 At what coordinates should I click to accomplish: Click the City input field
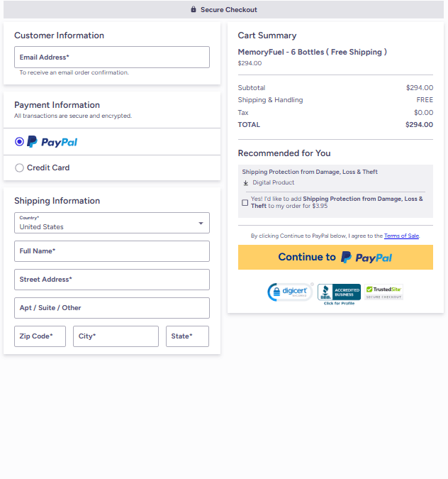pos(116,336)
